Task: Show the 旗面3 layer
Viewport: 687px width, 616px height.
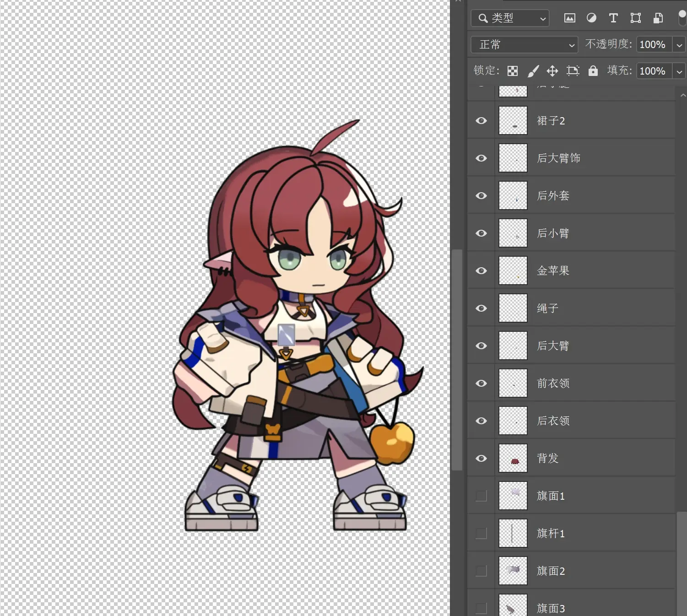Action: click(481, 608)
